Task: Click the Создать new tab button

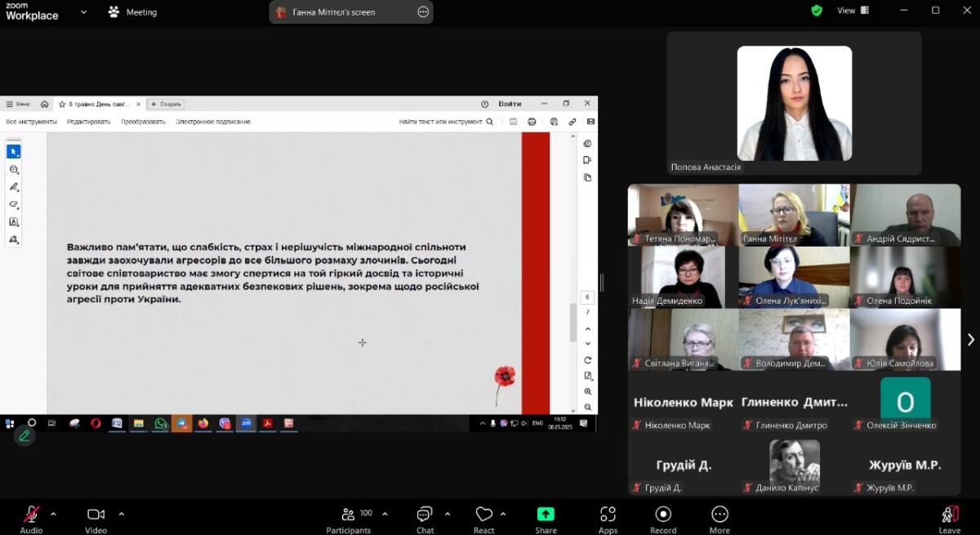Action: pyautogui.click(x=166, y=104)
